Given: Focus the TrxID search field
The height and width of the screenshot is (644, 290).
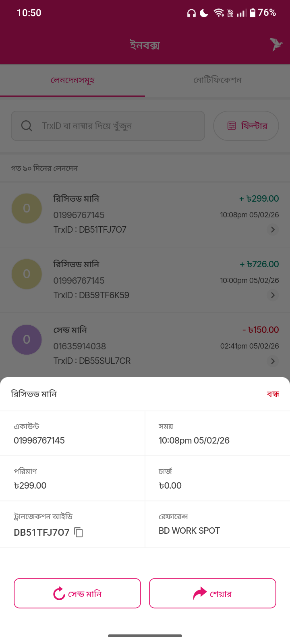Looking at the screenshot, I should pyautogui.click(x=117, y=126).
